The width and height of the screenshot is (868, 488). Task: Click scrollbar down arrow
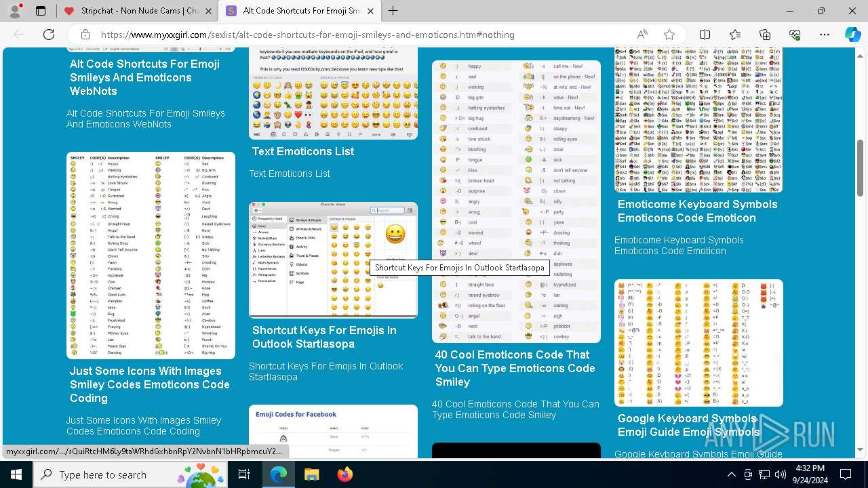click(x=861, y=449)
